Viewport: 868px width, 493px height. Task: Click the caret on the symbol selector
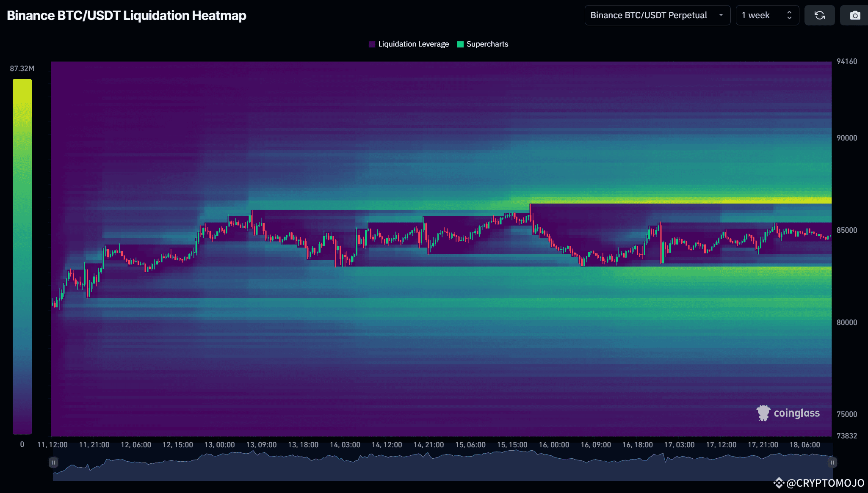pyautogui.click(x=721, y=15)
